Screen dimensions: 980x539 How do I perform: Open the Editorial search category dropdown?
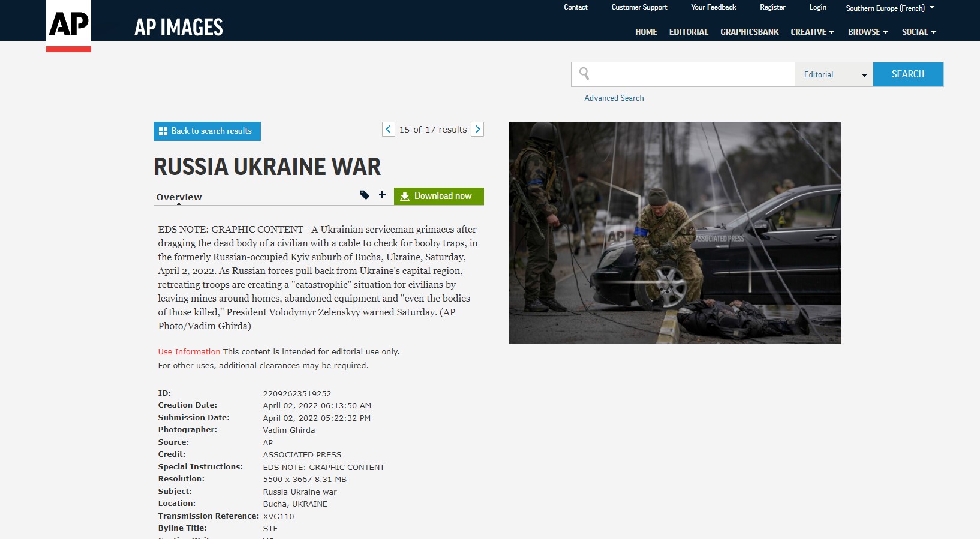[834, 75]
